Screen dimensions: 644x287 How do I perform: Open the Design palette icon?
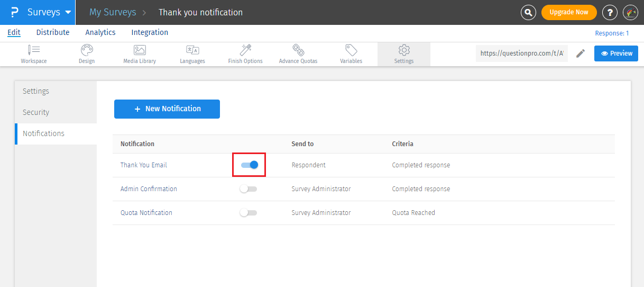tap(87, 50)
